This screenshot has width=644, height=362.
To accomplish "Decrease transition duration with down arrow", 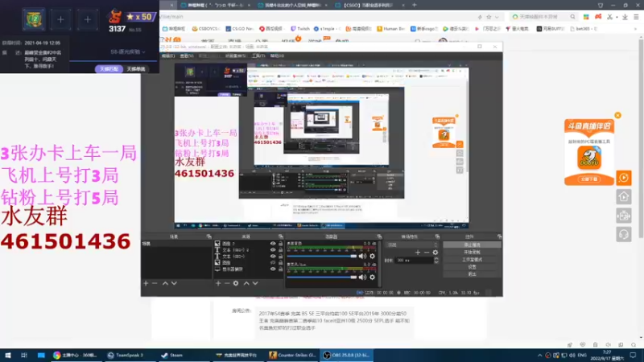I will (436, 262).
